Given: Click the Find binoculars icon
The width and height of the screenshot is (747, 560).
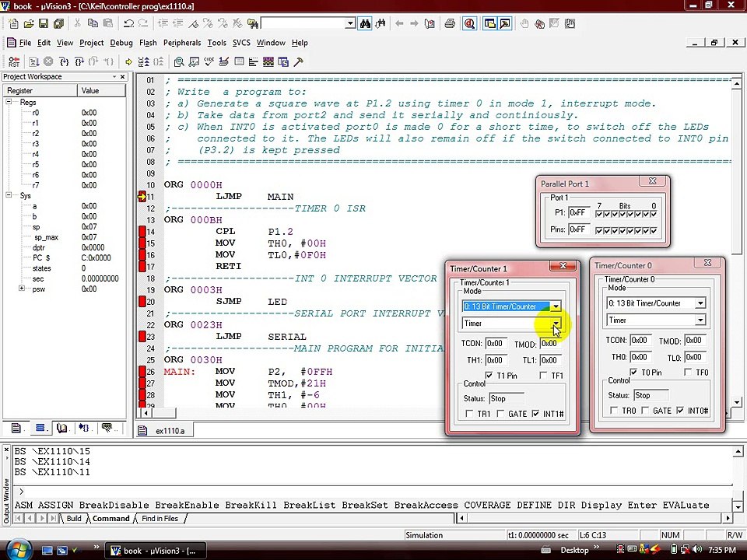Looking at the screenshot, I should coord(366,23).
